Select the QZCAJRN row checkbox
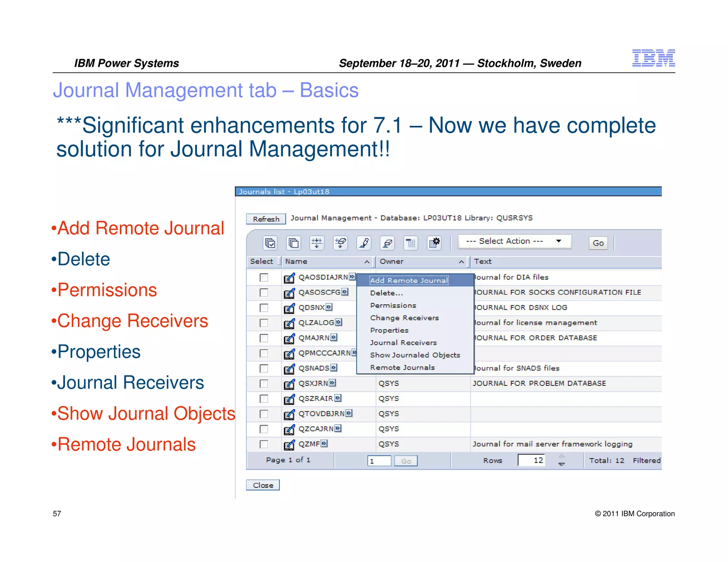This screenshot has height=562, width=728. tap(264, 429)
